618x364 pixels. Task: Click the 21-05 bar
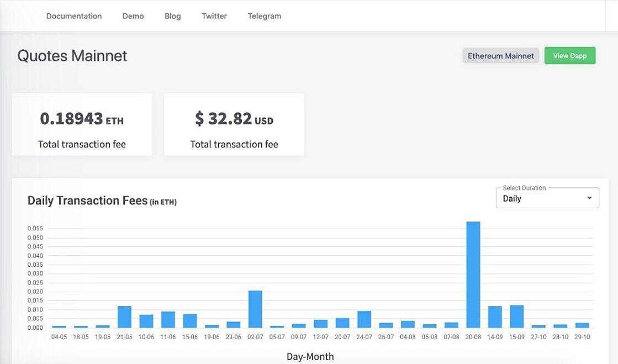click(124, 316)
